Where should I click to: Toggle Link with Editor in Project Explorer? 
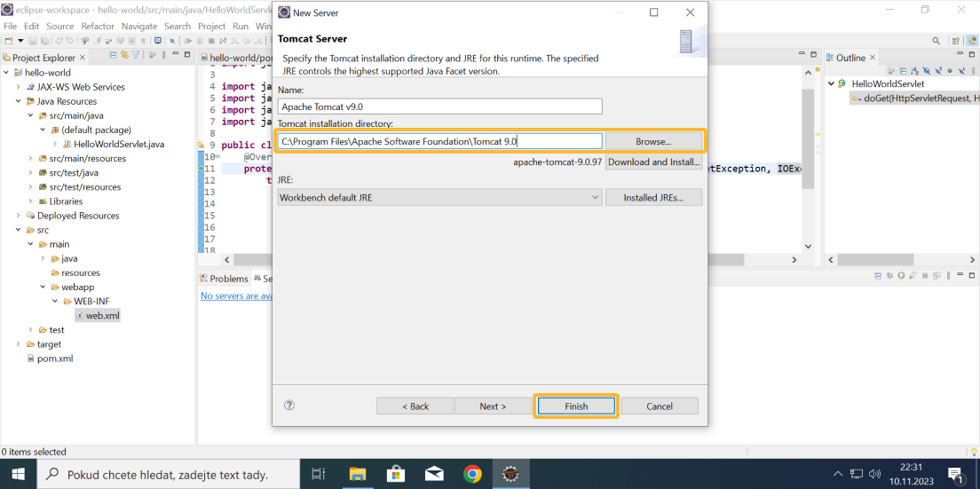coord(124,55)
